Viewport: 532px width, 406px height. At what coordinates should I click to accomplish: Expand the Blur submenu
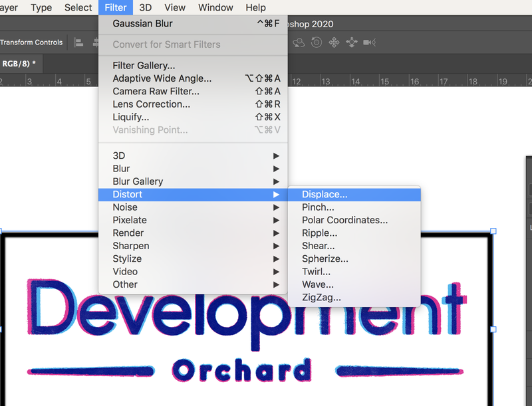(193, 168)
